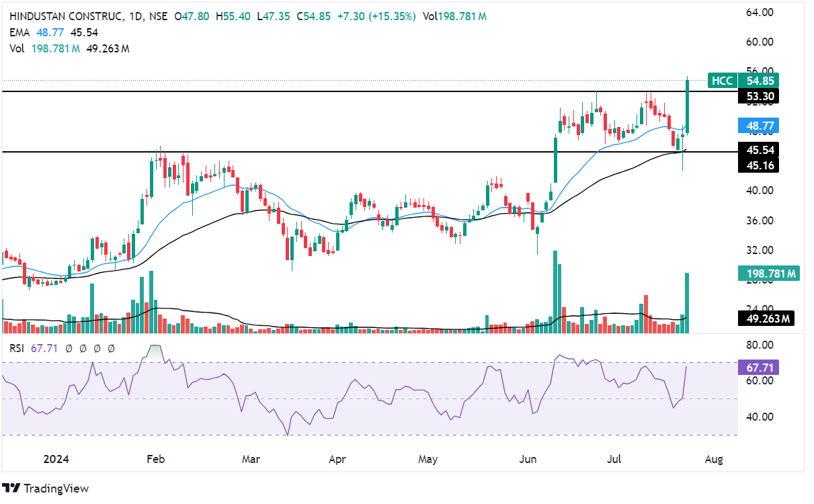Image resolution: width=814 pixels, height=504 pixels.
Task: Select the green 198.781M volume label
Action: click(768, 273)
